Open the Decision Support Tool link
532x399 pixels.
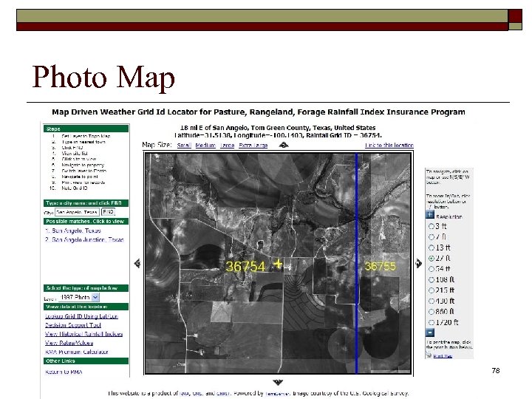73,325
